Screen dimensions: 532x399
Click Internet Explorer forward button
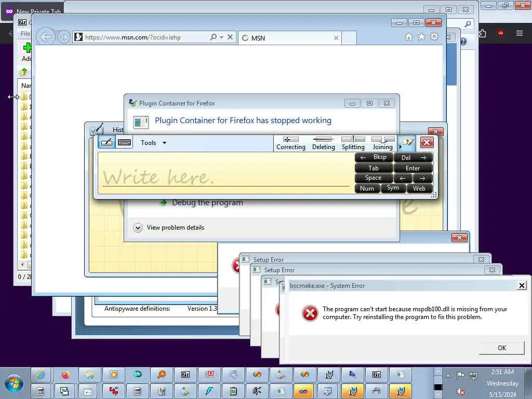63,37
